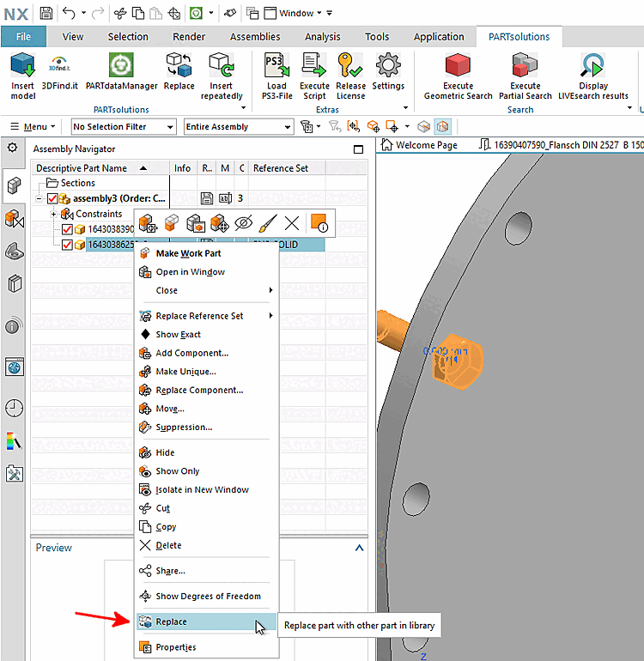Screen dimensions: 644x661
Task: Choose Replace Component... menu entry
Action: click(207, 390)
